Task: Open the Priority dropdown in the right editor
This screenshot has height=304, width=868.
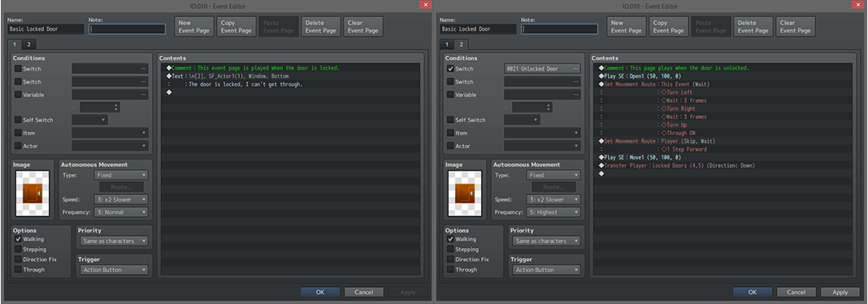Action: click(546, 241)
